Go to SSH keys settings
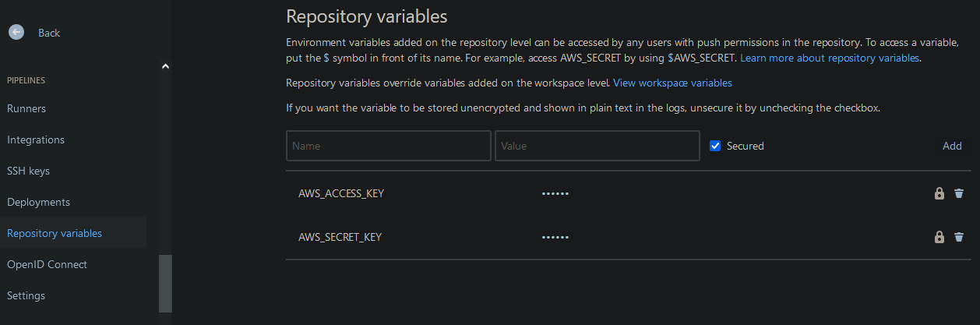This screenshot has width=980, height=325. [28, 171]
